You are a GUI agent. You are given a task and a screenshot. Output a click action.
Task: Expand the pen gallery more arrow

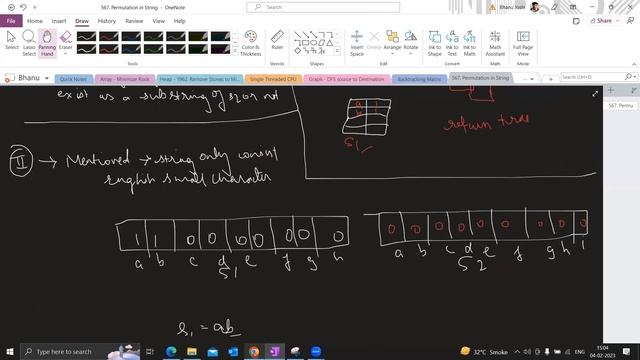point(235,51)
